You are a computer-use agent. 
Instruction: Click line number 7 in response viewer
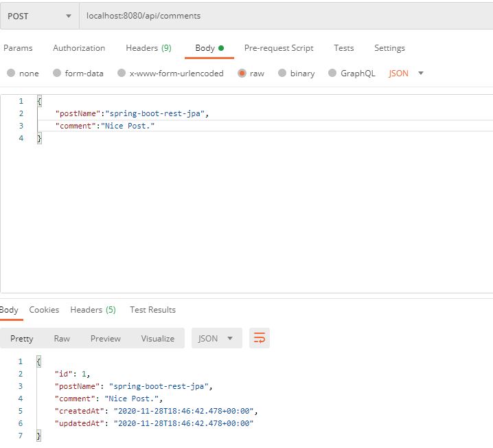coord(21,436)
